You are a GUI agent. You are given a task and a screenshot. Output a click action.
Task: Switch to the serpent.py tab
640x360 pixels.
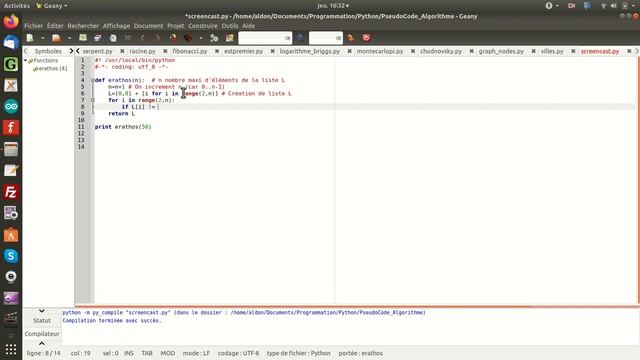[x=98, y=51]
